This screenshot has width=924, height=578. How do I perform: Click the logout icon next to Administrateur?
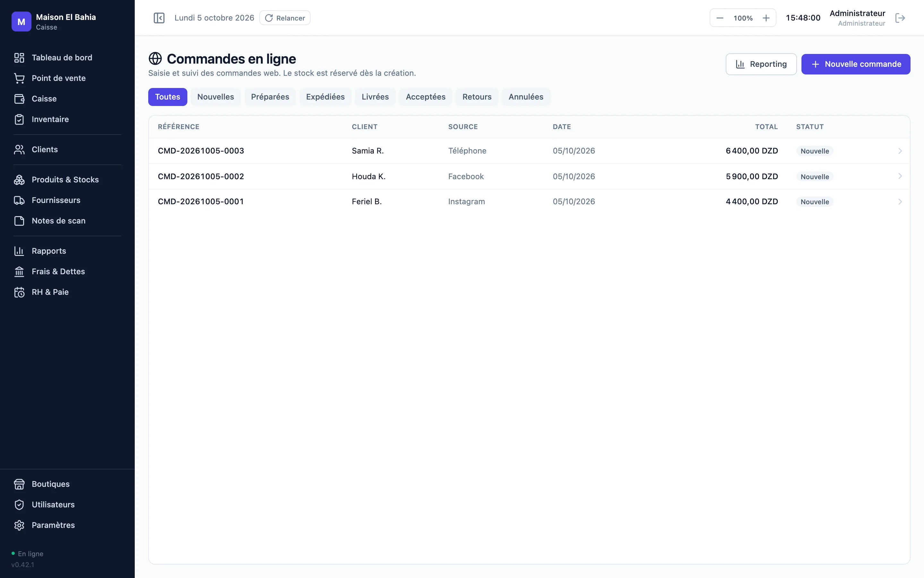[x=900, y=18]
